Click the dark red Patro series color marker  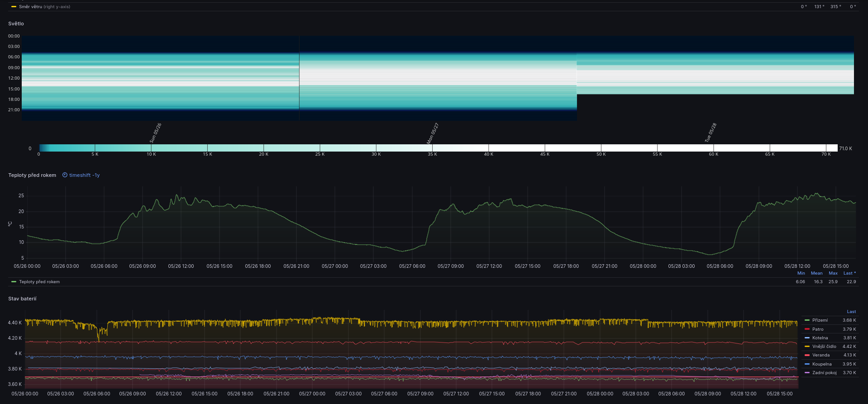click(807, 329)
